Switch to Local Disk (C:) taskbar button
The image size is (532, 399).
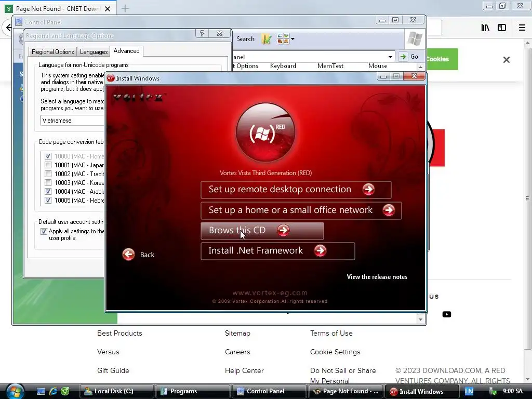tap(116, 391)
